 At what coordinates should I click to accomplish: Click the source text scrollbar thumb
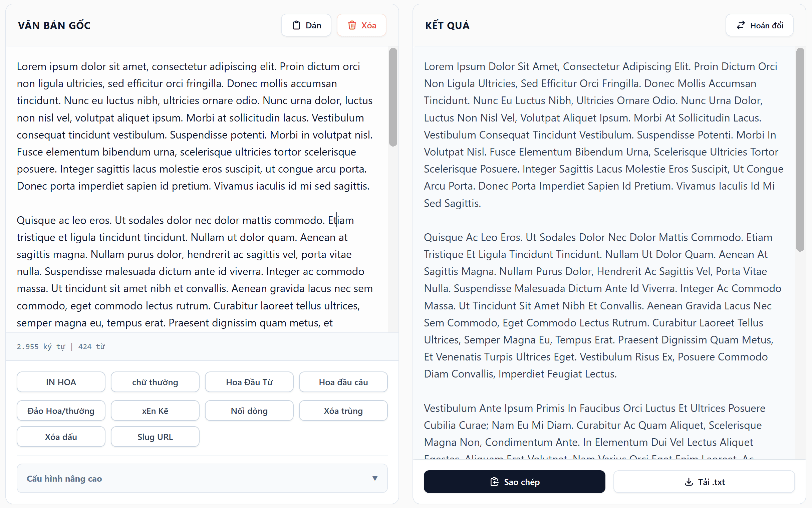(393, 97)
